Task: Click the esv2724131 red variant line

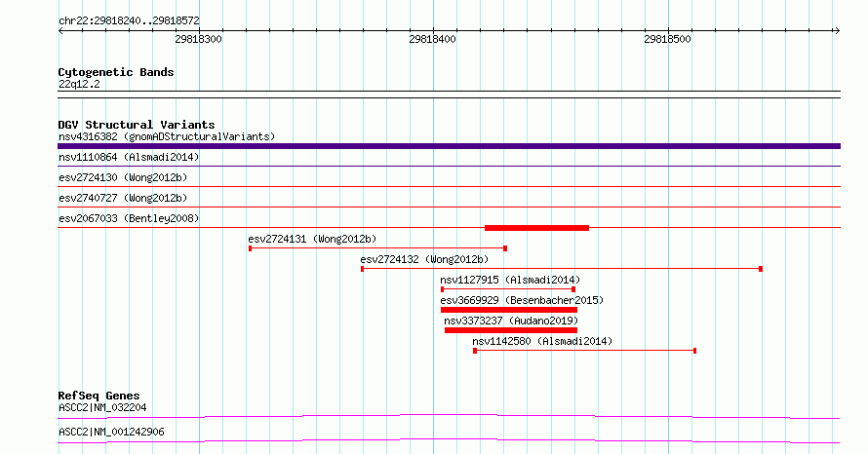Action: pyautogui.click(x=378, y=248)
